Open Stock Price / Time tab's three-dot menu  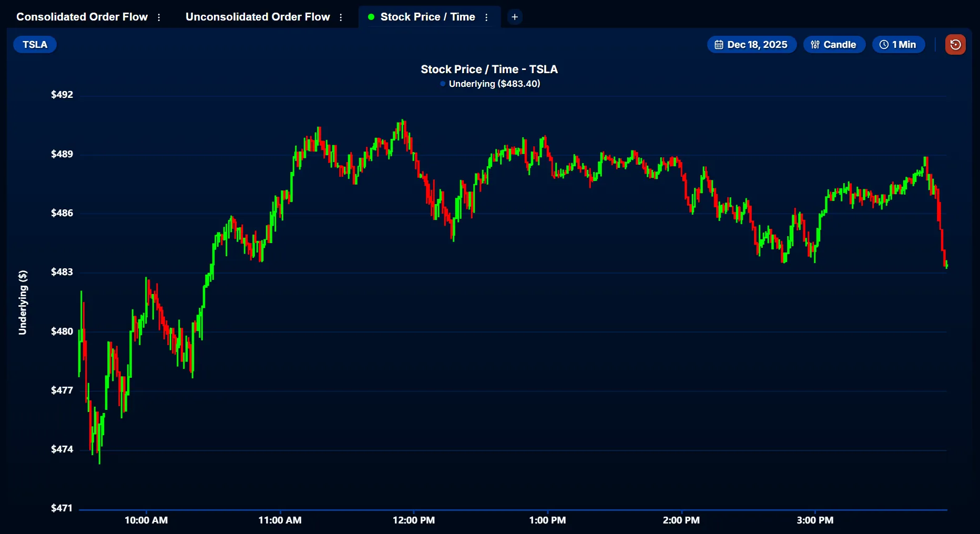(486, 17)
